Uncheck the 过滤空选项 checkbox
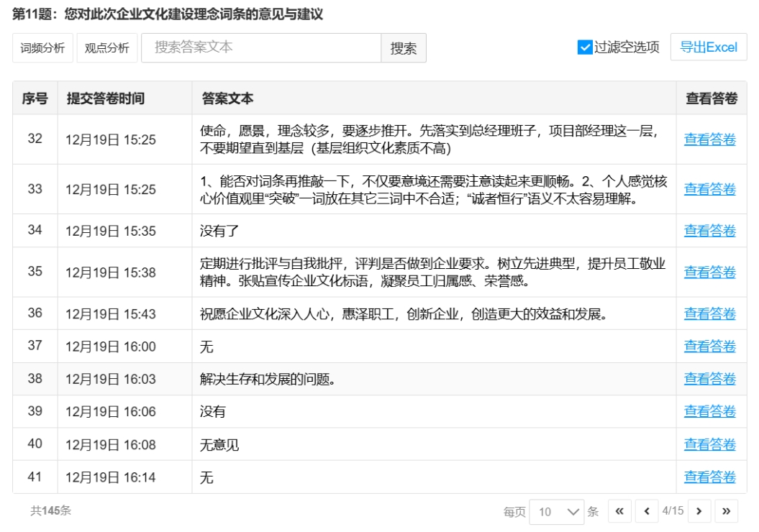This screenshot has width=759, height=532. click(584, 47)
